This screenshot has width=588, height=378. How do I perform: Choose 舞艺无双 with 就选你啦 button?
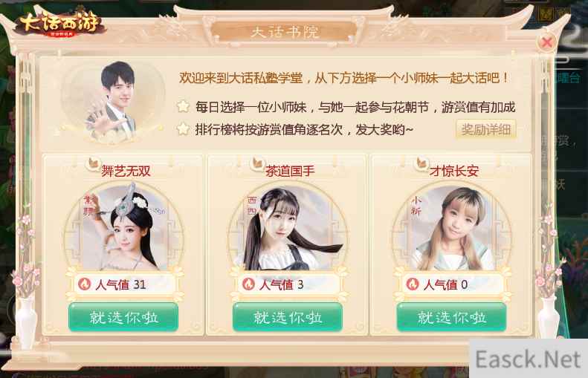(x=123, y=318)
